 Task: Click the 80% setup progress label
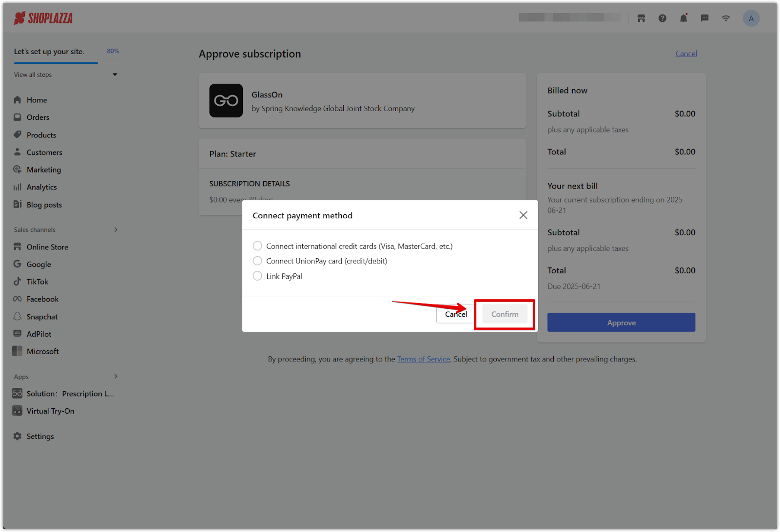point(113,51)
